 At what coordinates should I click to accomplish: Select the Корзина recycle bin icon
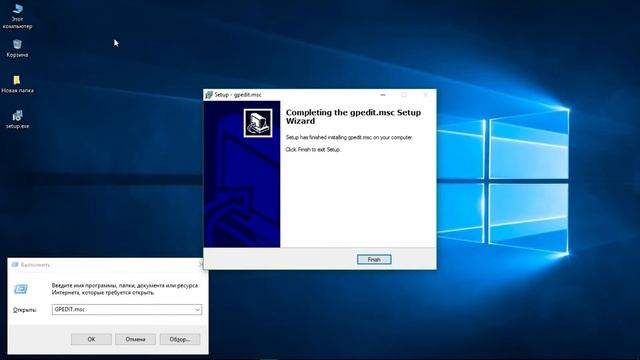click(17, 48)
